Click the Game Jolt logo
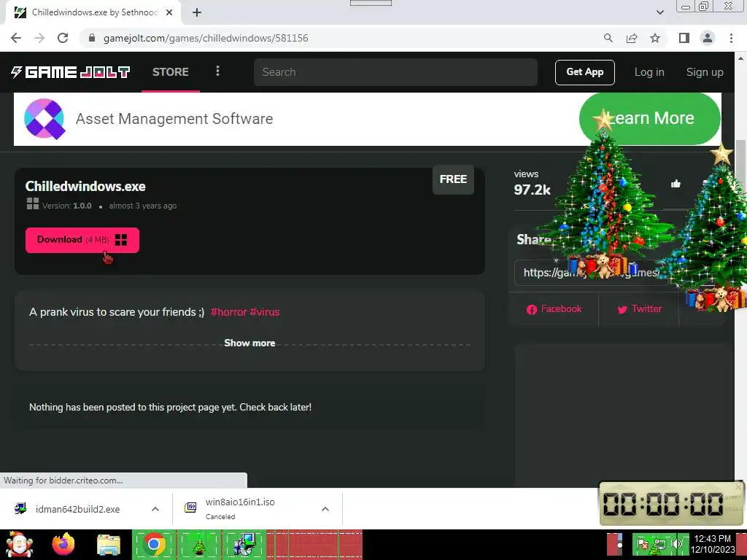 [x=71, y=72]
